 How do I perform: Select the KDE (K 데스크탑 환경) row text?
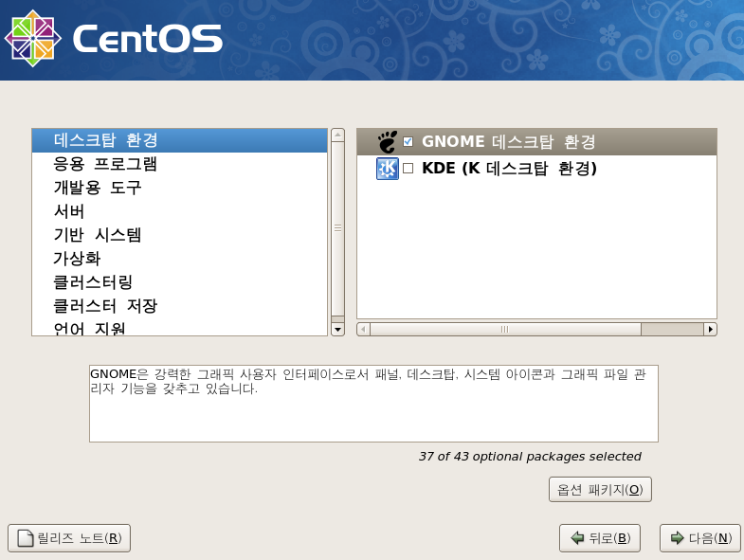point(509,169)
